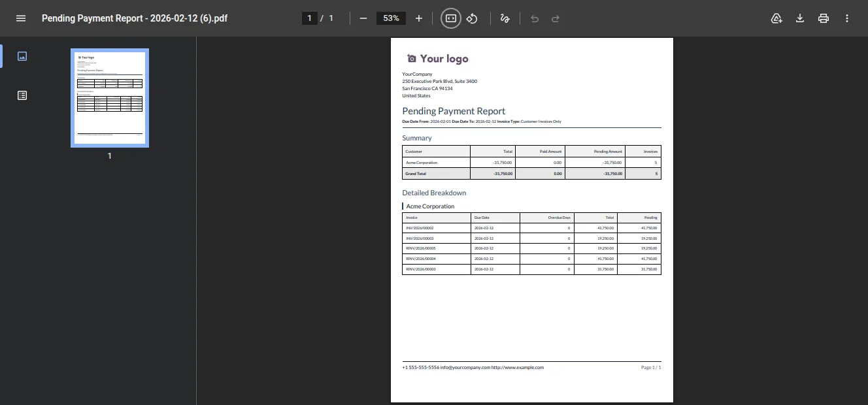Click the camera icon beside Your logo
868x405 pixels.
(x=411, y=59)
